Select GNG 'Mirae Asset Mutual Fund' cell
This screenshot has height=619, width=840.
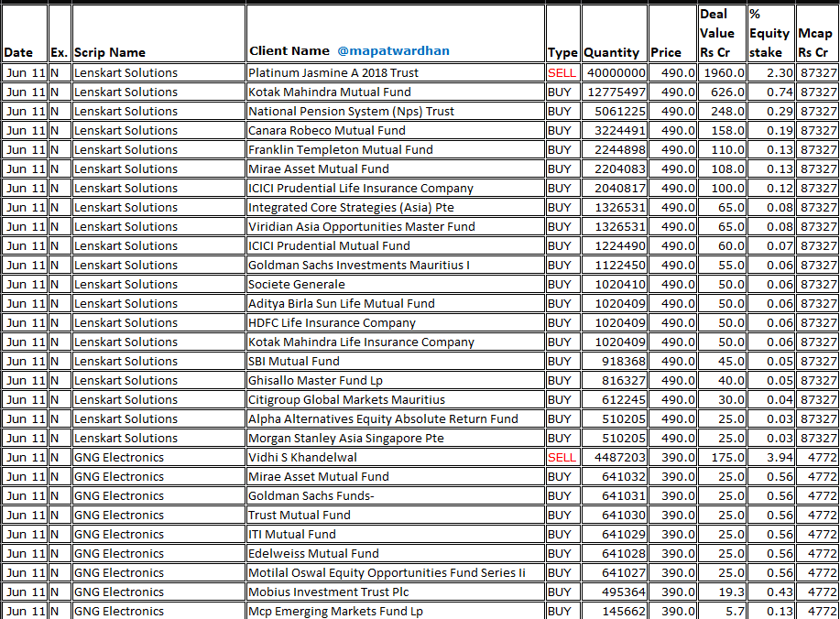click(396, 477)
